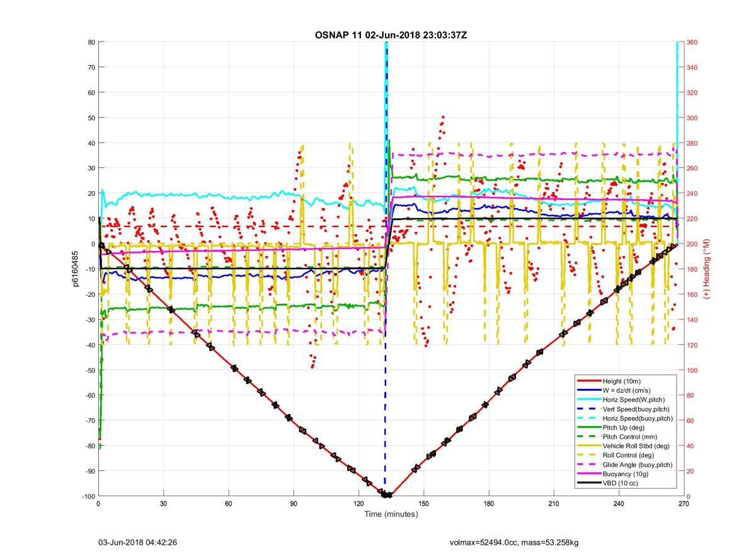Click the left axis tick label -70
This screenshot has height=558, width=756.
[x=89, y=421]
